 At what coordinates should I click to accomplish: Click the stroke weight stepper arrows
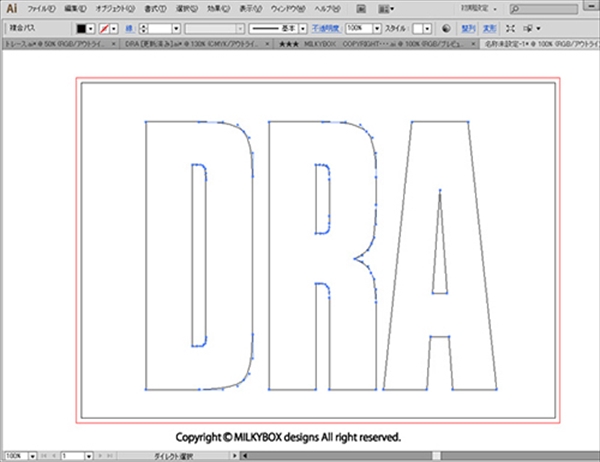coord(143,28)
